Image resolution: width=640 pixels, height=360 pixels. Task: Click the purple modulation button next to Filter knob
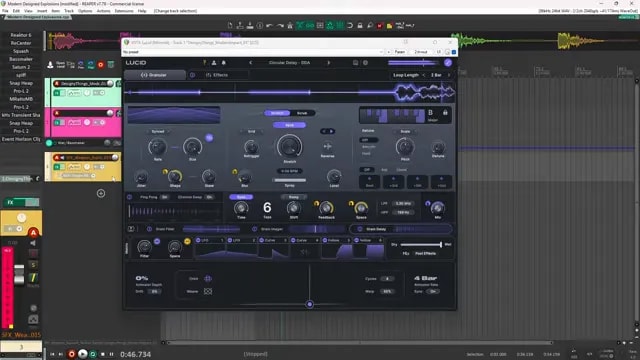(x=157, y=242)
